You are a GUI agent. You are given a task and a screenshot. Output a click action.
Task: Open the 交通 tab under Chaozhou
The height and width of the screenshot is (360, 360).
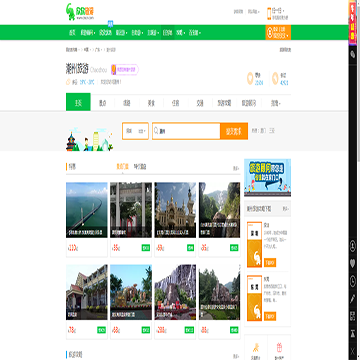tap(200, 104)
